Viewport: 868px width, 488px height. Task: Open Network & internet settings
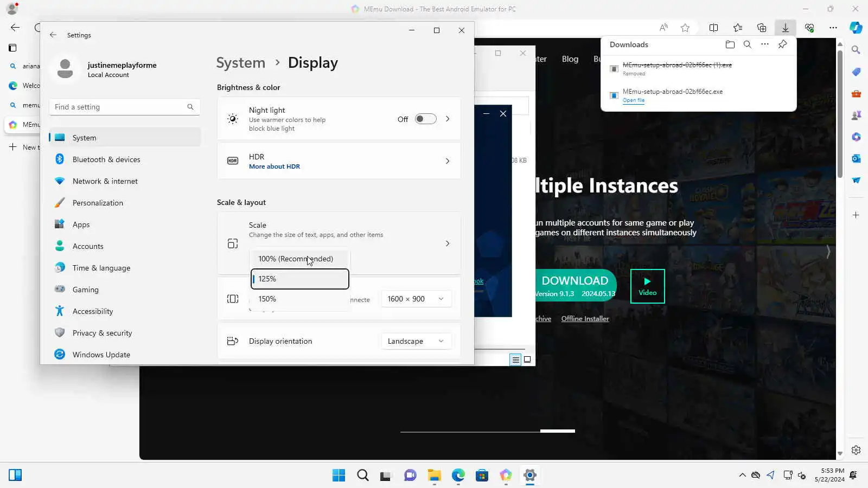click(x=125, y=181)
